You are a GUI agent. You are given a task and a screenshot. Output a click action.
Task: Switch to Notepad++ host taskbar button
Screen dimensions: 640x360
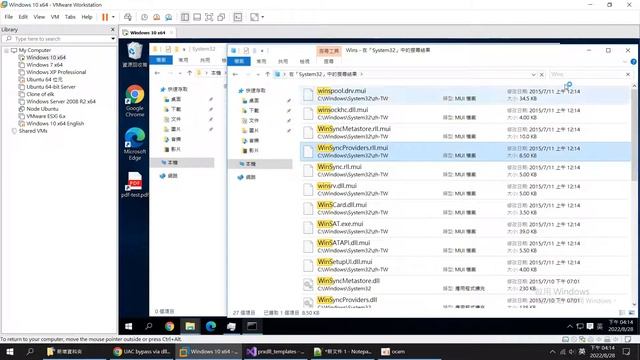[x=343, y=351]
